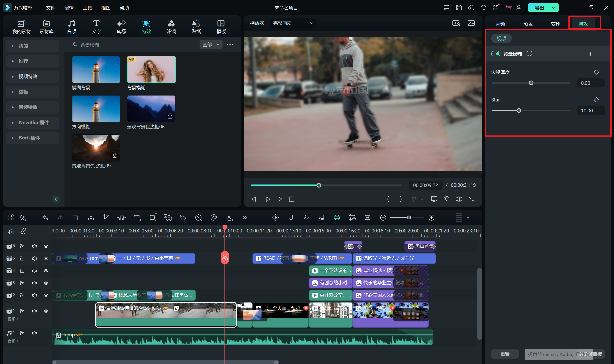614x364 pixels.
Task: Open the 完整画质 quality dropdown
Action: coord(293,23)
